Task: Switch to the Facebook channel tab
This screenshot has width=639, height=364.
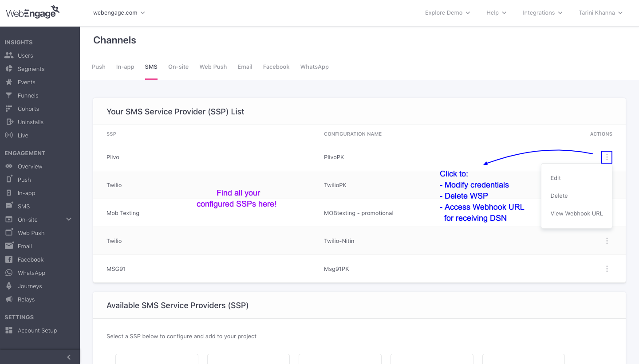Action: click(x=276, y=67)
